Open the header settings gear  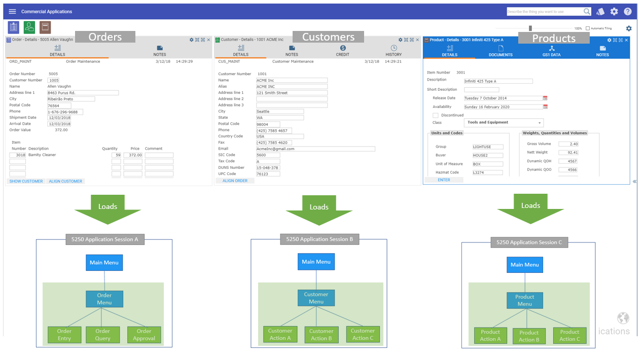(x=614, y=12)
